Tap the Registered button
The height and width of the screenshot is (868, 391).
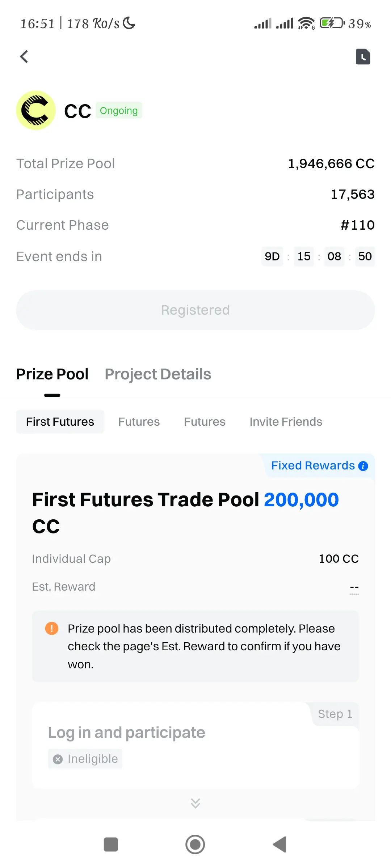[195, 310]
